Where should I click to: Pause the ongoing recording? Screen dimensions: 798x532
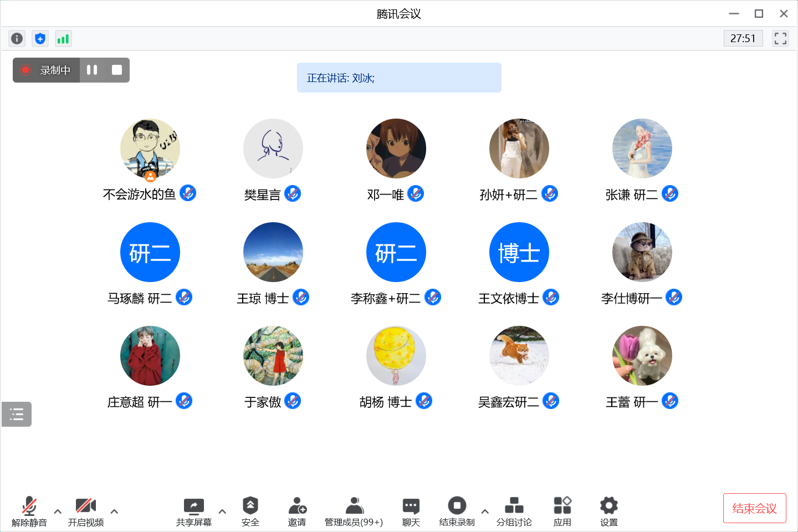click(x=92, y=70)
